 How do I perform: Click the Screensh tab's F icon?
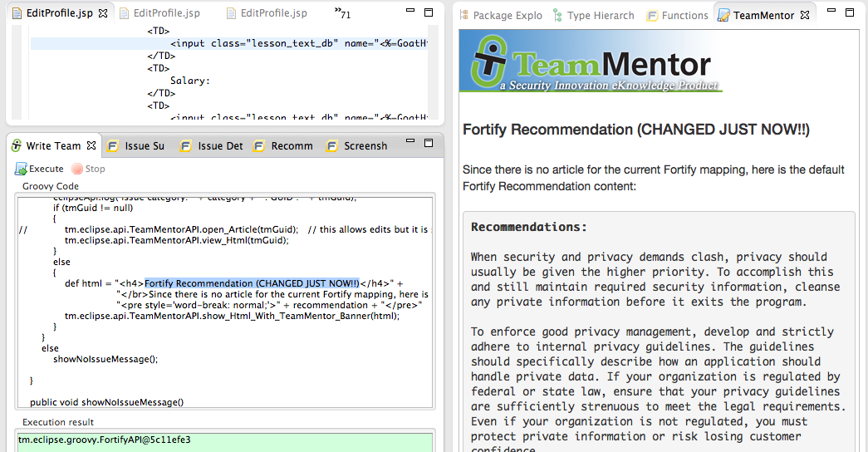(332, 146)
